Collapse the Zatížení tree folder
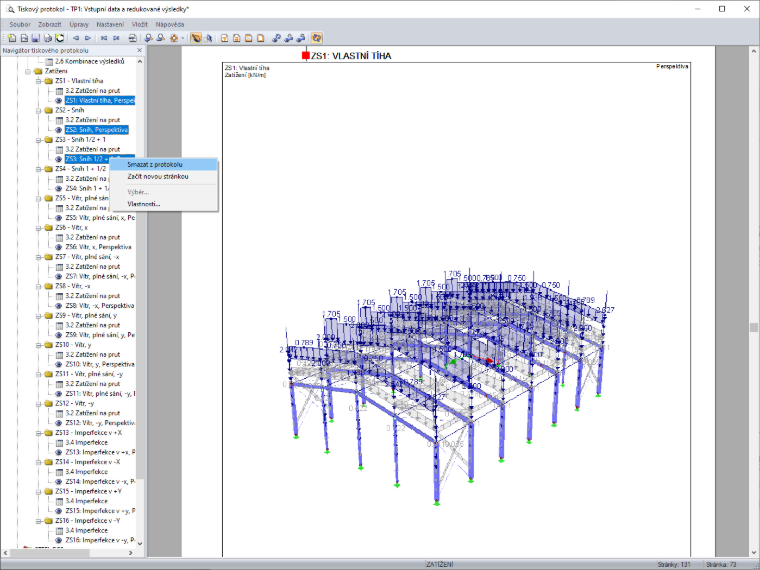The image size is (760, 570). tap(28, 71)
